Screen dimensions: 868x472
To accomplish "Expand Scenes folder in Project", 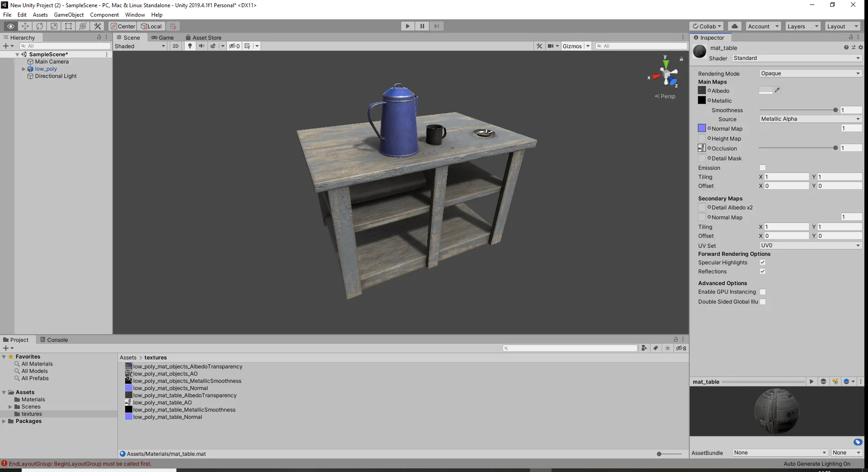I will click(x=10, y=407).
